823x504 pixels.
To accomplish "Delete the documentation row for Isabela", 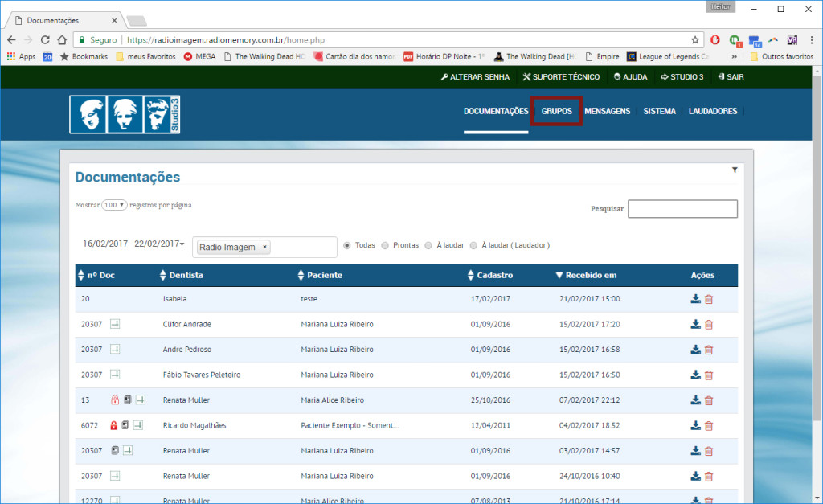I will pos(709,299).
